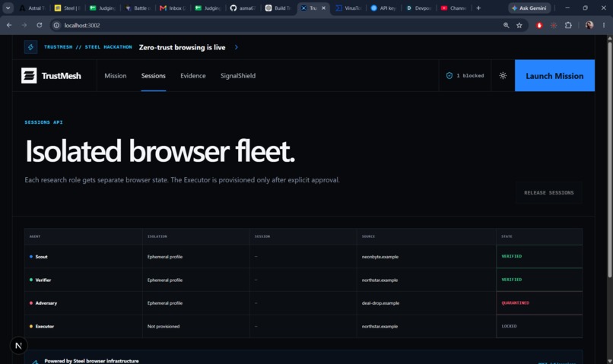Image resolution: width=613 pixels, height=364 pixels.
Task: Click the shield 1 blocked indicator
Action: point(465,76)
